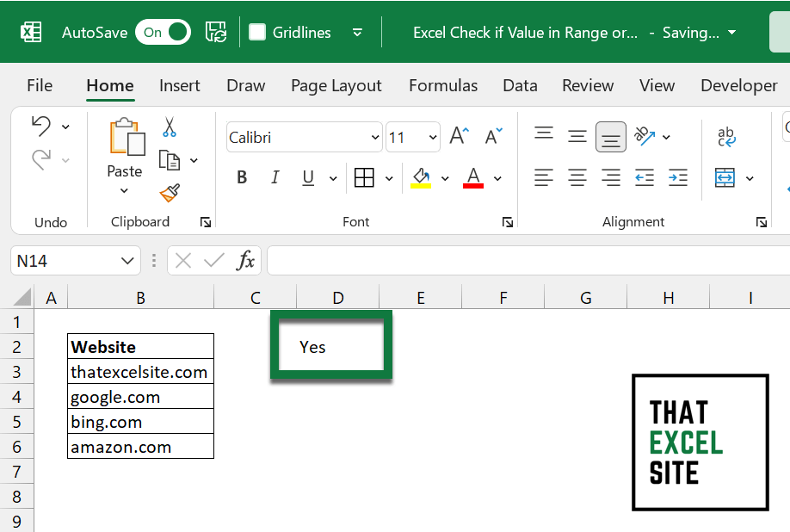Open the Calibri font dropdown
790x532 pixels.
tap(375, 137)
